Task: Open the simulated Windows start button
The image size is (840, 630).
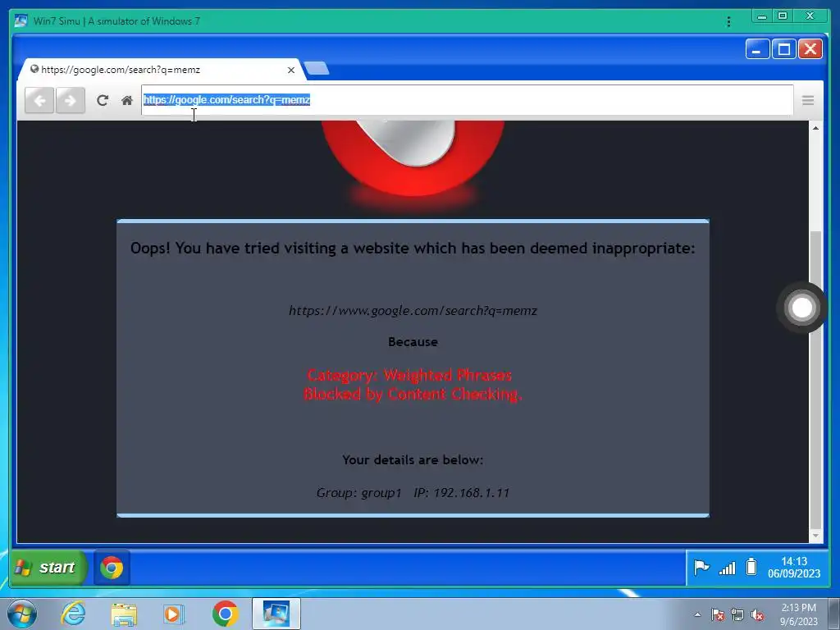Action: coord(48,568)
